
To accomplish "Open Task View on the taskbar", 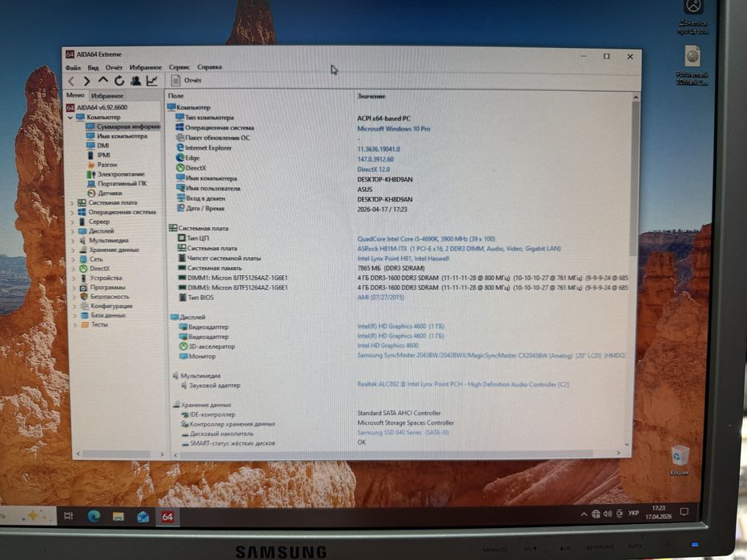I will click(x=69, y=516).
